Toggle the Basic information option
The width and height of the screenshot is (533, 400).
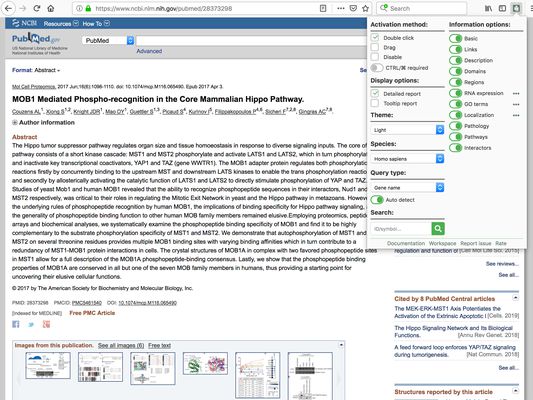point(455,38)
